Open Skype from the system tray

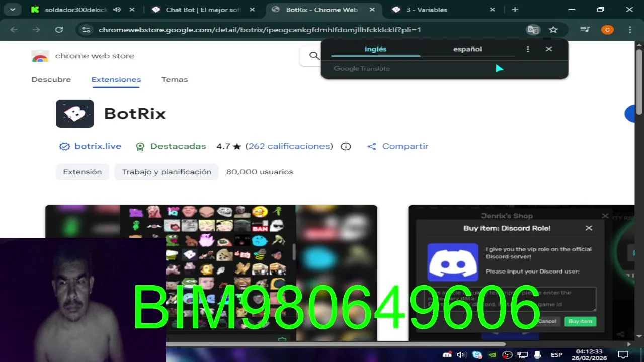[x=477, y=355]
